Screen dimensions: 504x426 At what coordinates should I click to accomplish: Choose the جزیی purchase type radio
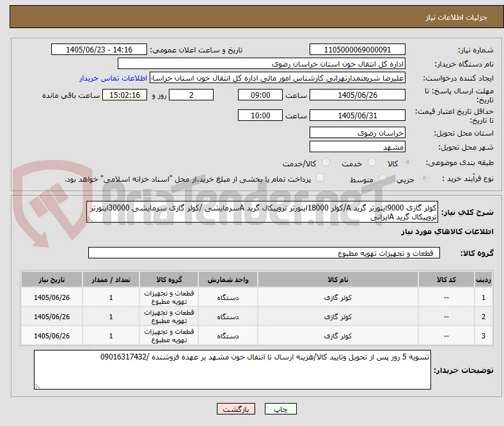click(424, 178)
